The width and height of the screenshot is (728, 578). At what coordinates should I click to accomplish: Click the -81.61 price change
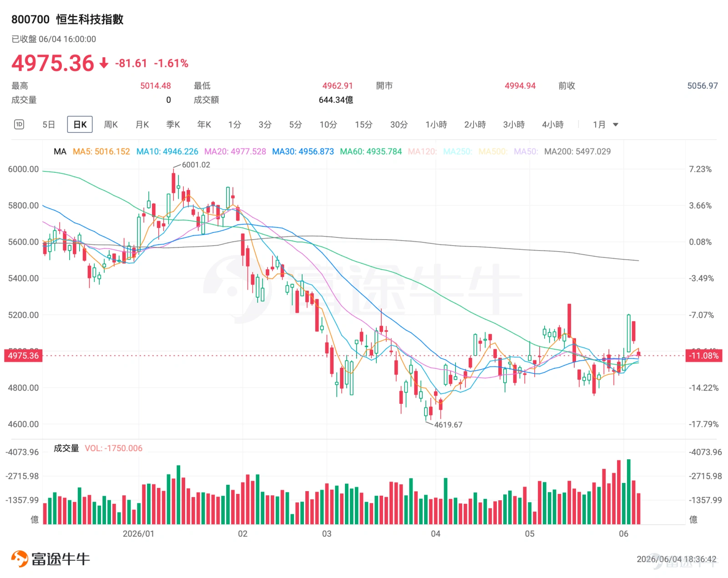[131, 63]
